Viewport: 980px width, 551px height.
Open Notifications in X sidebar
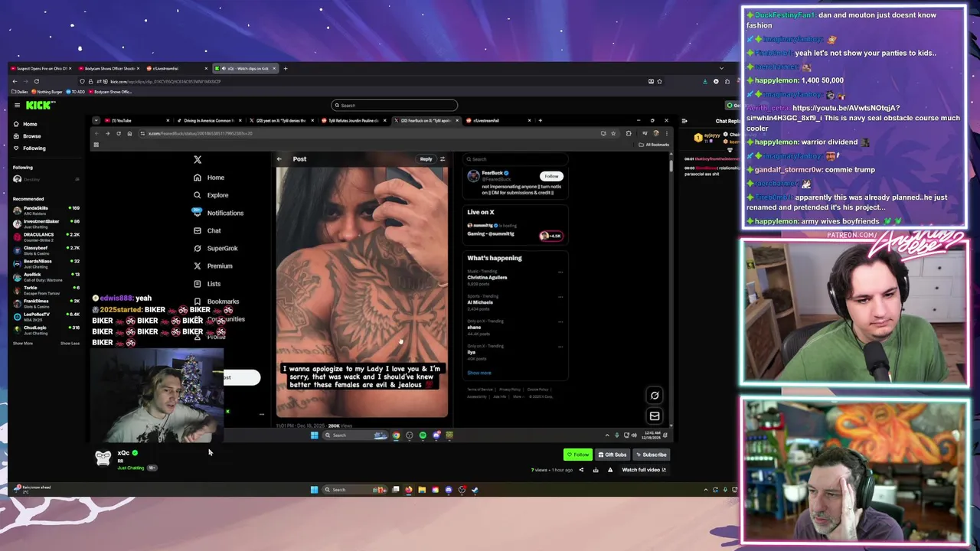tap(218, 213)
